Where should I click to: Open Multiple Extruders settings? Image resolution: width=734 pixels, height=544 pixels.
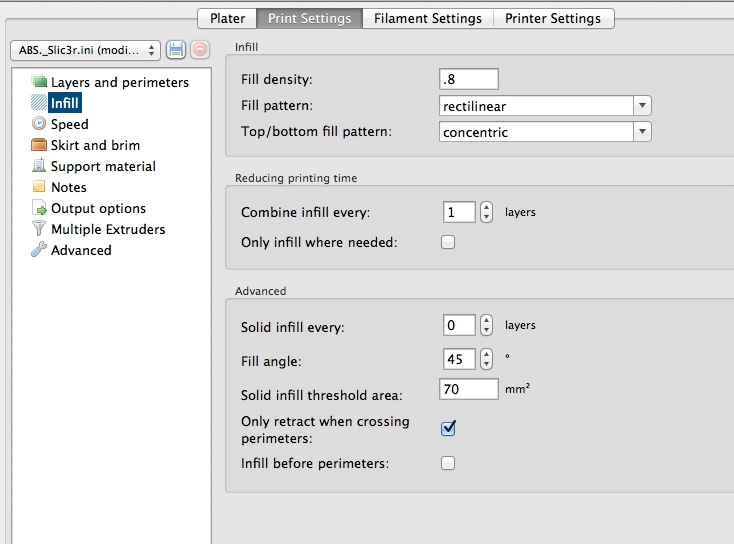(107, 229)
